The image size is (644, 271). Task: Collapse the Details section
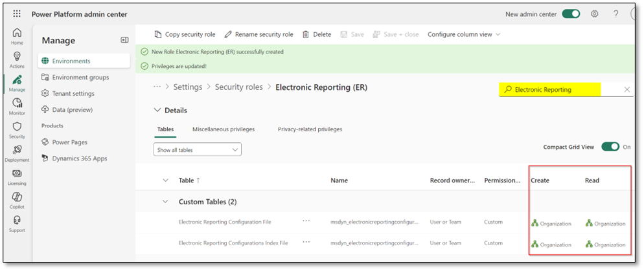[x=157, y=111]
